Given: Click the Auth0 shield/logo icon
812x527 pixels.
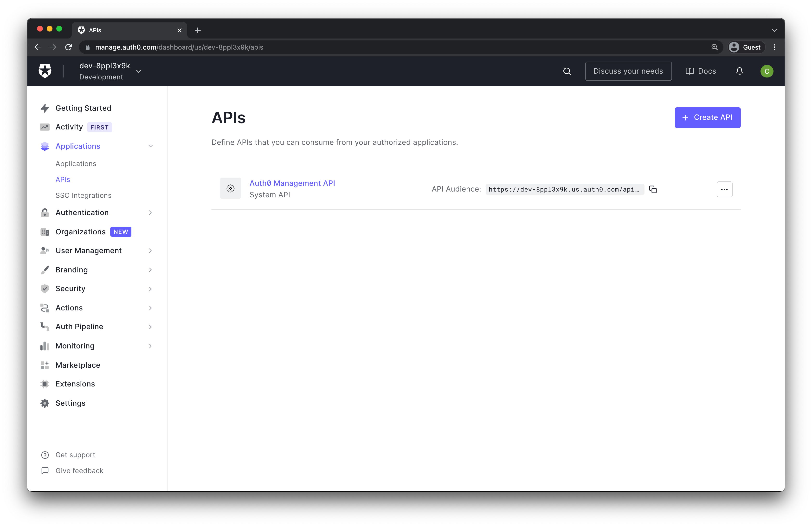Looking at the screenshot, I should pos(45,71).
